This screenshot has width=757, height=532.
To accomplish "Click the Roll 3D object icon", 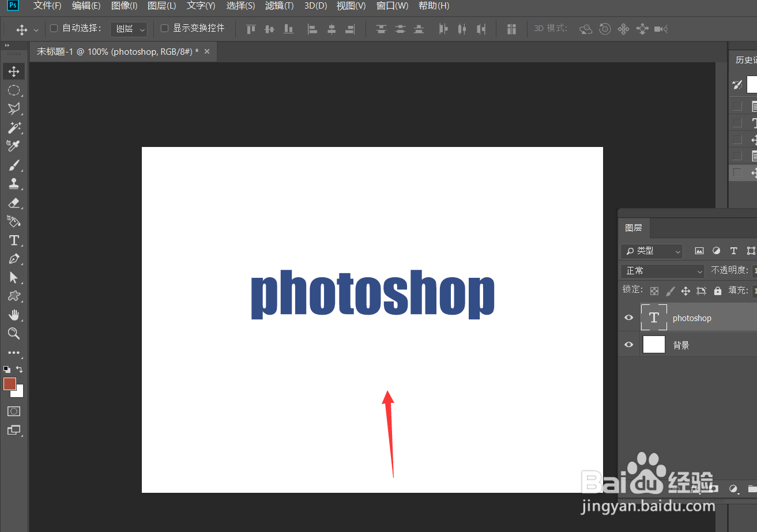I will 605,29.
